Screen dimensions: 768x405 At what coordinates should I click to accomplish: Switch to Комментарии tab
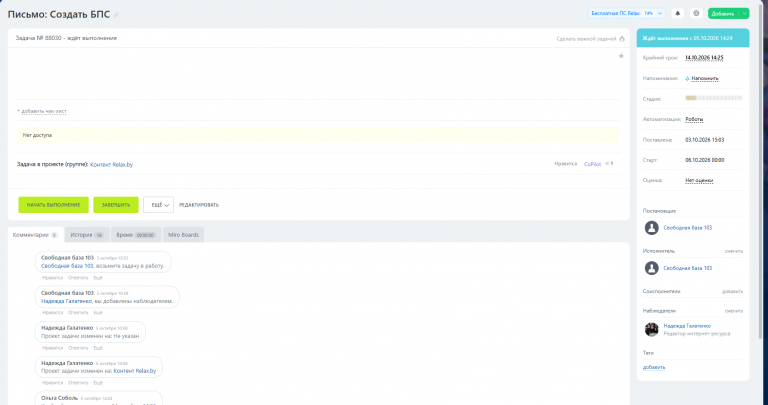35,235
